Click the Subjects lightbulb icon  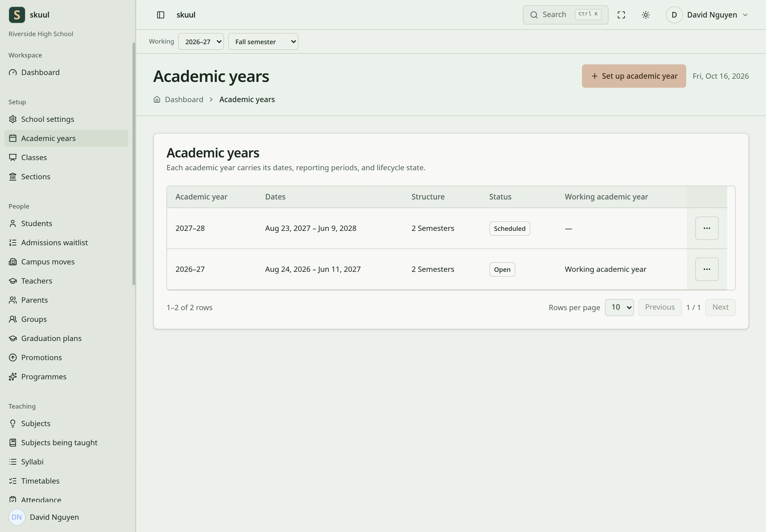tap(13, 423)
